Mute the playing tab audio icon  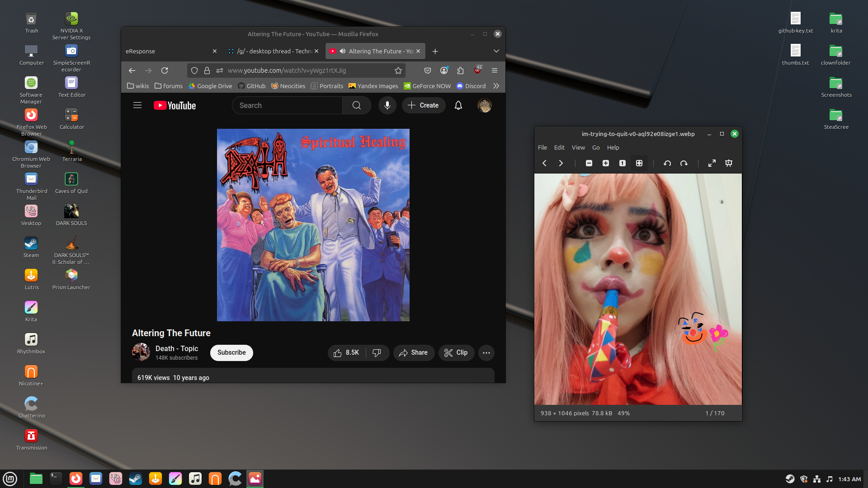(343, 51)
